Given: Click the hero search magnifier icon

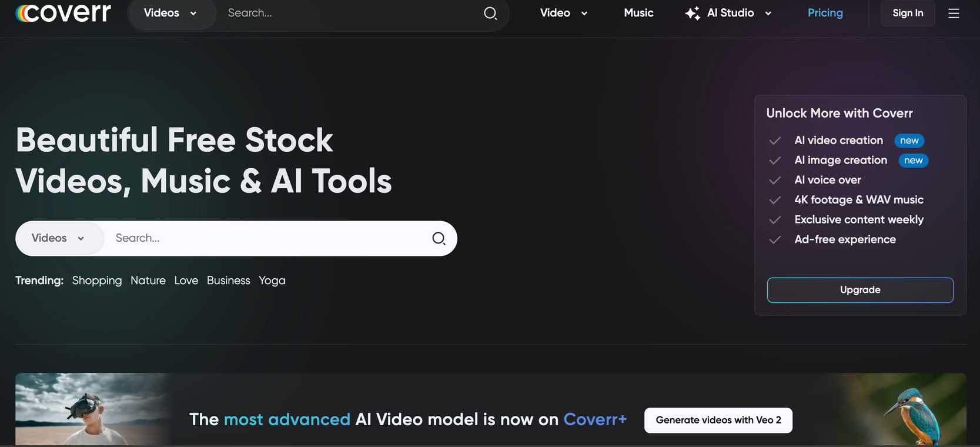Looking at the screenshot, I should click(x=439, y=238).
